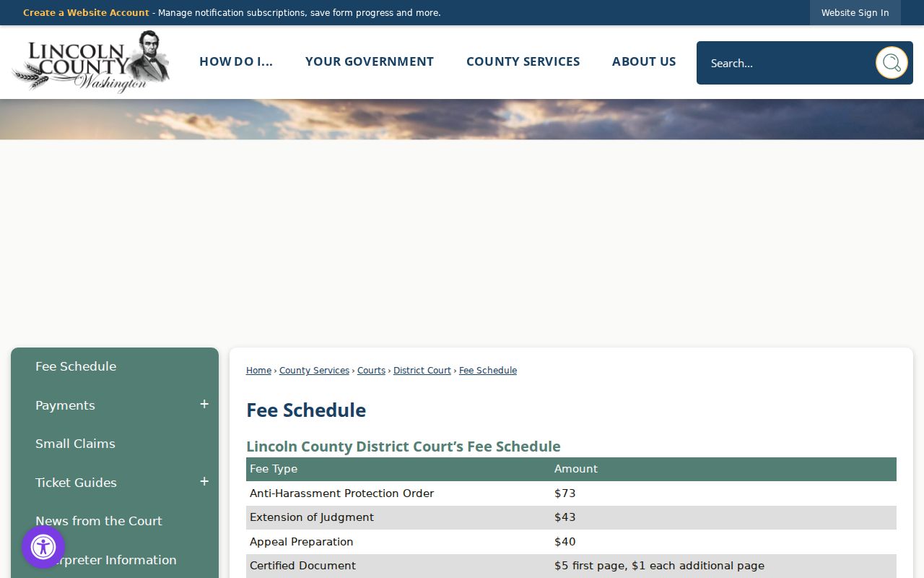Click the Website Sign In button
924x578 pixels.
coord(855,13)
